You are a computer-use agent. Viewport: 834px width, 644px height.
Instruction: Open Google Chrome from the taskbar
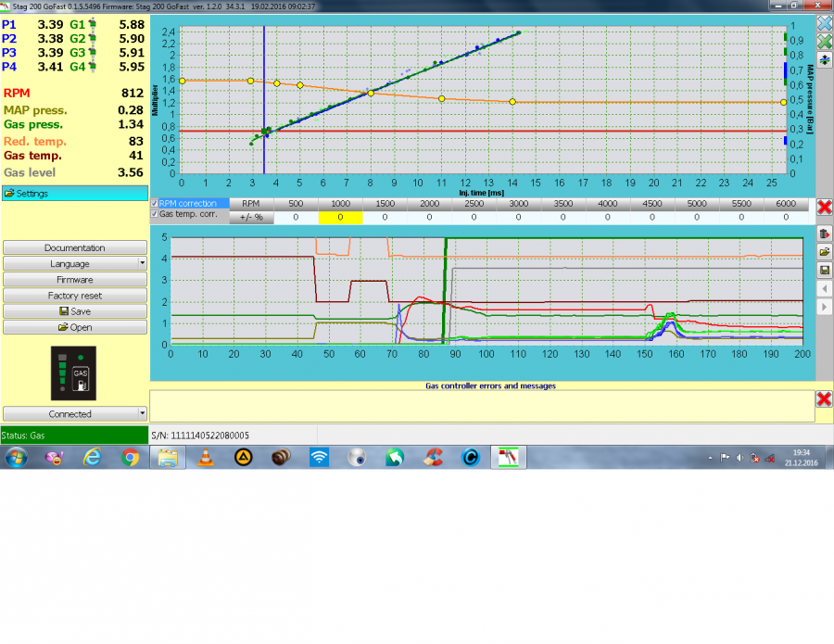(130, 457)
